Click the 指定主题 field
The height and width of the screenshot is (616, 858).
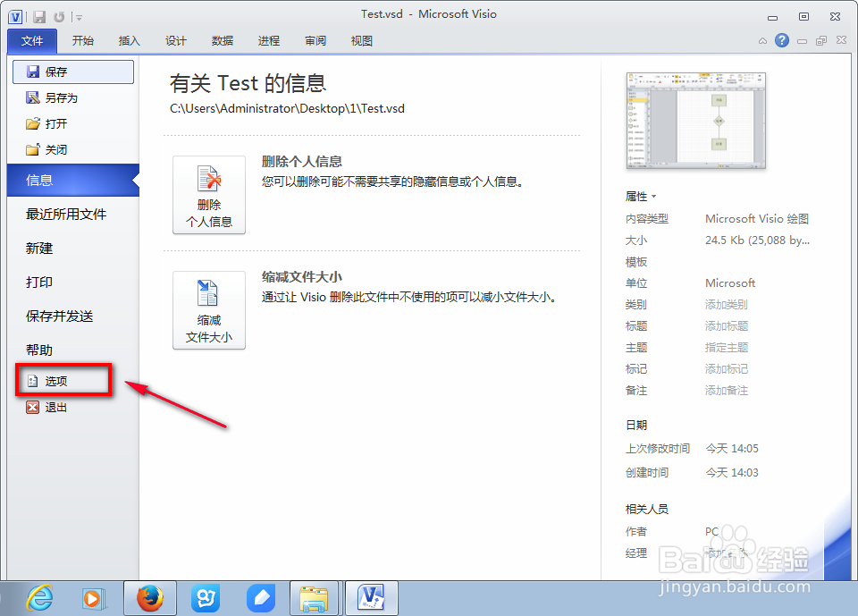tap(726, 348)
